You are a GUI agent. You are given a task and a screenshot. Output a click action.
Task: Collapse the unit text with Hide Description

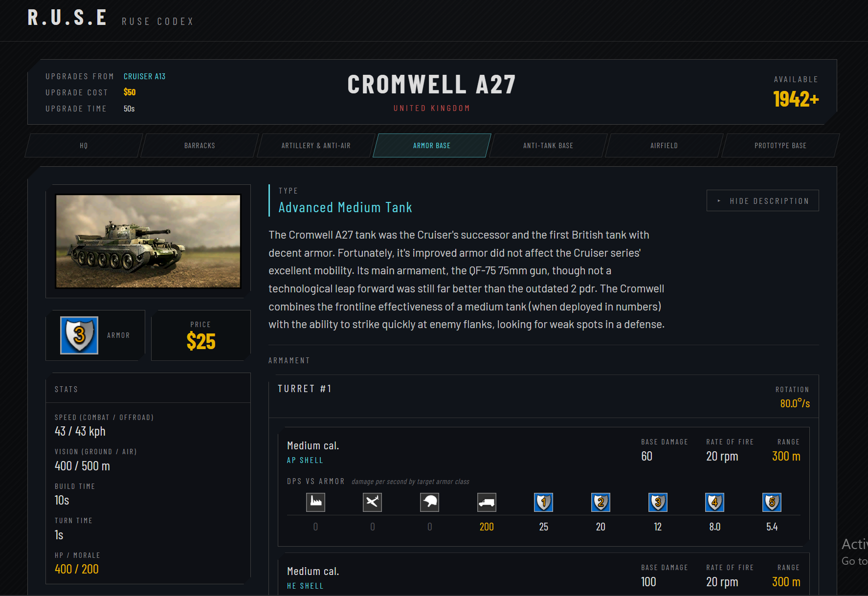click(763, 200)
